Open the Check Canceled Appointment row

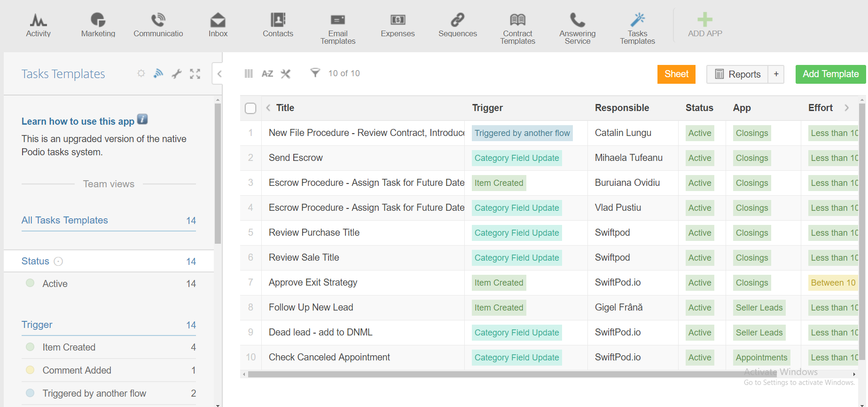329,357
